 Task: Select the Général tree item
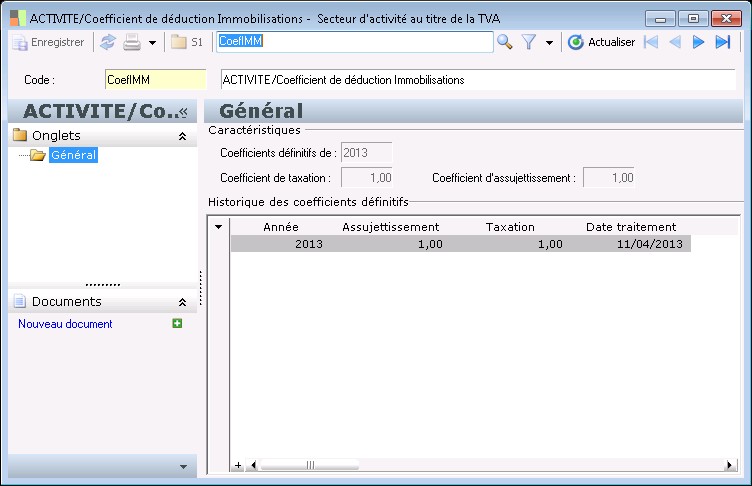click(x=73, y=155)
